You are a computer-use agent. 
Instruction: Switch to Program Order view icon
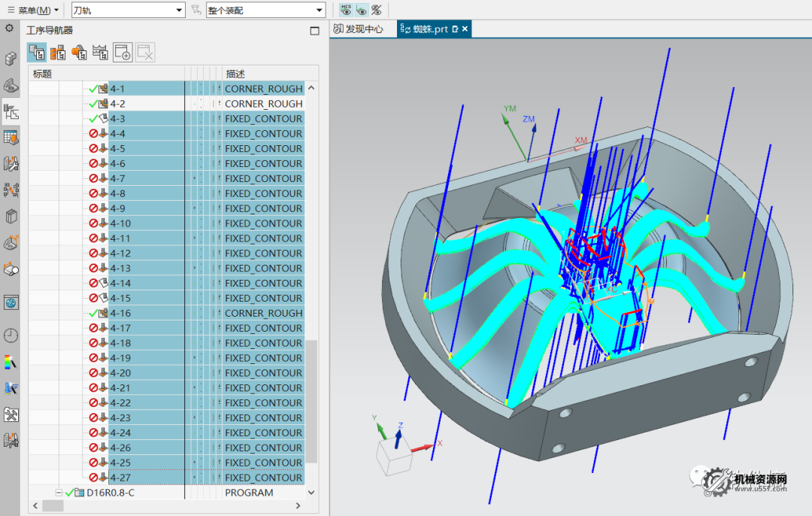click(35, 52)
